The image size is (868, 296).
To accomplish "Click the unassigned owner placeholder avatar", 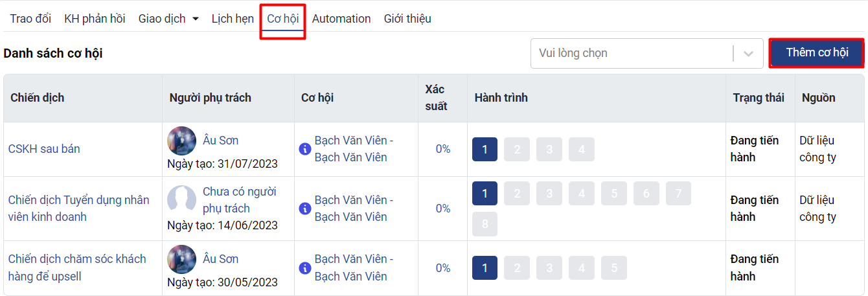I will coord(181,199).
